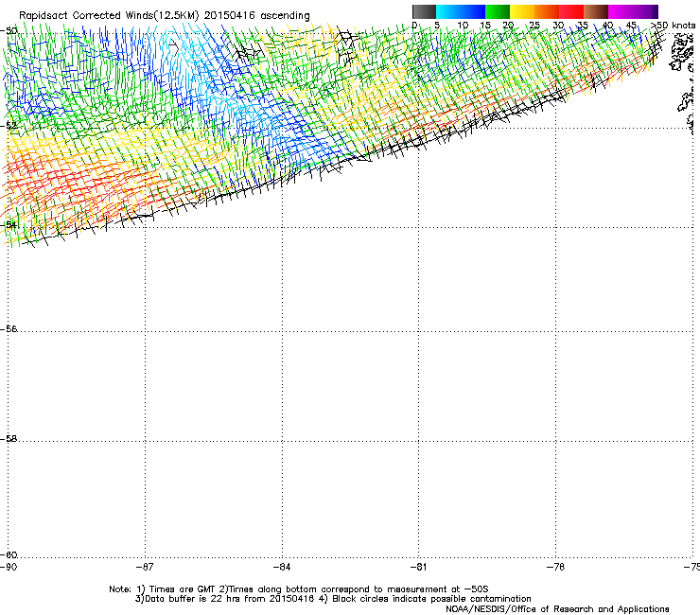
Task: Click the -60 latitude axis label
Action: 9,554
